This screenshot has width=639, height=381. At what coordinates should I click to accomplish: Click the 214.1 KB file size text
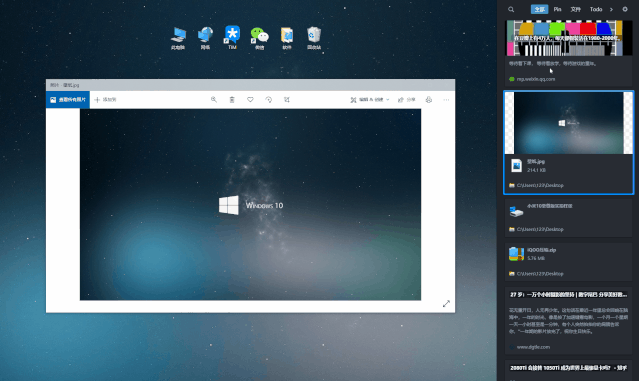click(x=536, y=170)
